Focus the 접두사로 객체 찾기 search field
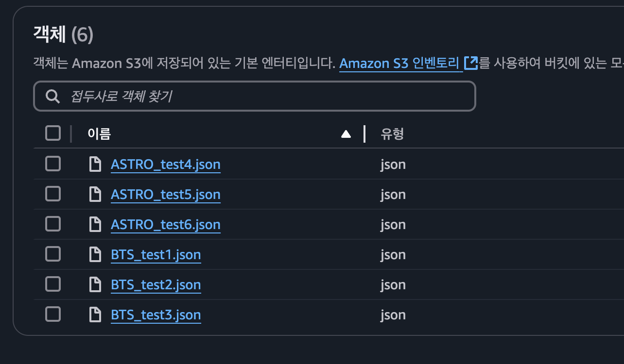The width and height of the screenshot is (624, 364). click(254, 96)
